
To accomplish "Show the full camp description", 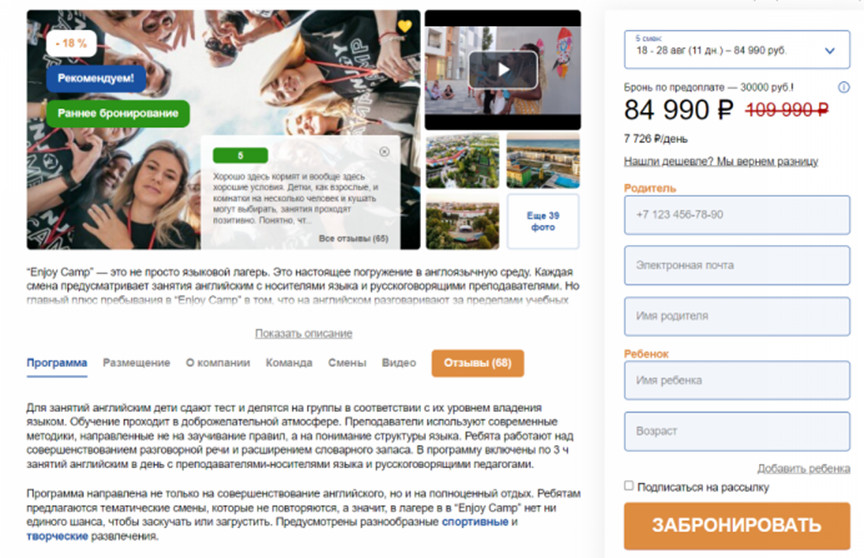I will (304, 333).
